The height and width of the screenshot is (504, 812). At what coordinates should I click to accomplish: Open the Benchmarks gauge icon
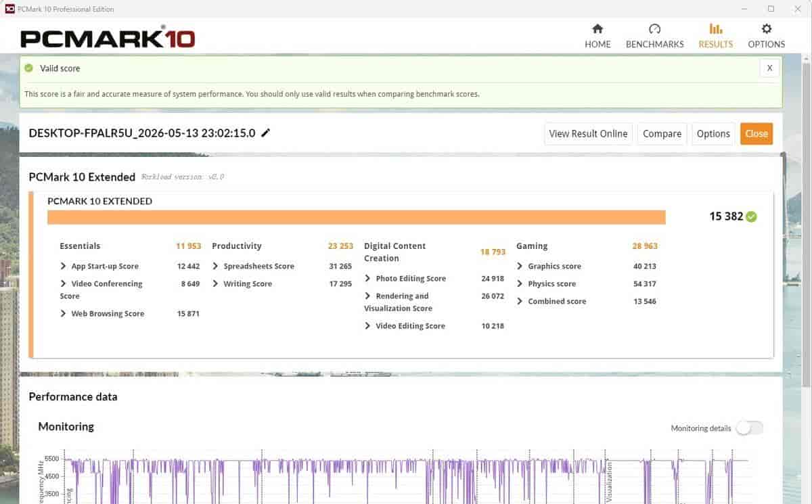(654, 29)
